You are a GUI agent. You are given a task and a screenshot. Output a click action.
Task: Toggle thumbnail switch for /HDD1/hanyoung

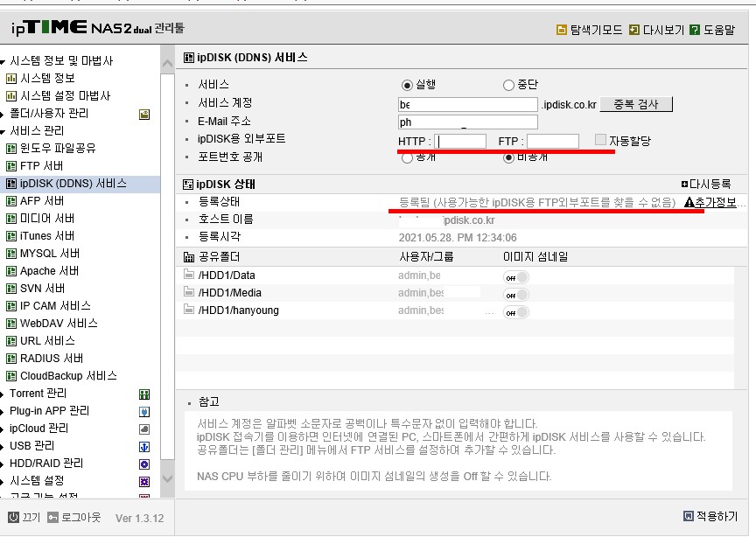[x=516, y=312]
